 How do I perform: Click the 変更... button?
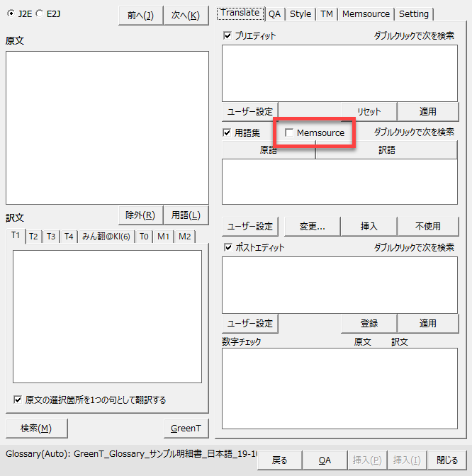(x=312, y=226)
